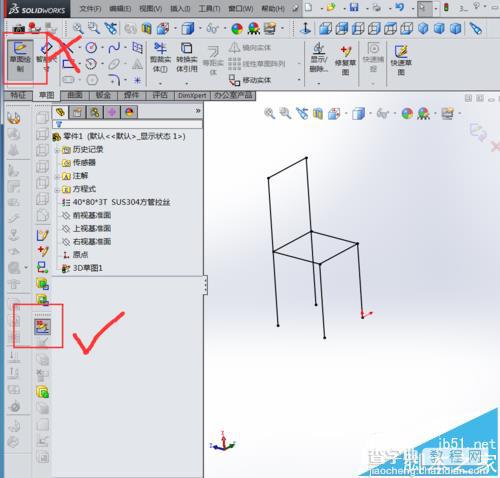Screen dimensions: 500x478
Task: Expand the manager panel tabs with the » arrow
Action: [198, 111]
